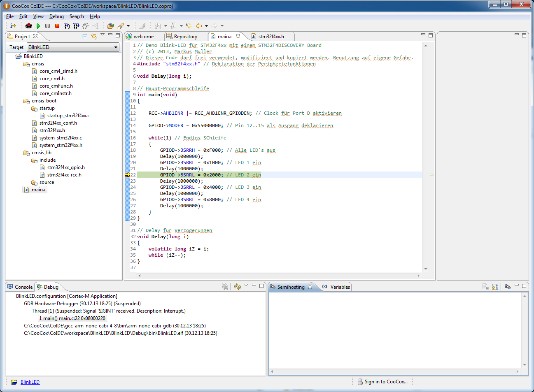Viewport: 534px width, 392px height.
Task: Close the Semihosting tab
Action: pos(310,287)
